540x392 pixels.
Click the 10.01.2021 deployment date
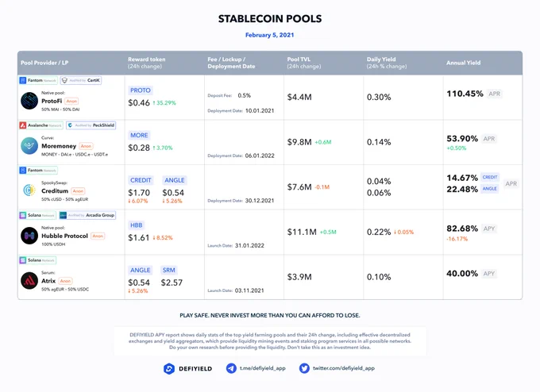click(260, 111)
